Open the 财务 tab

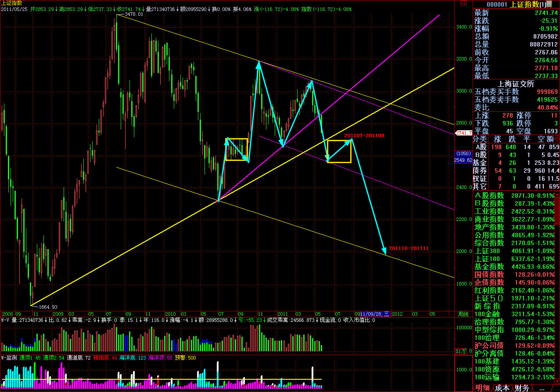[522, 388]
